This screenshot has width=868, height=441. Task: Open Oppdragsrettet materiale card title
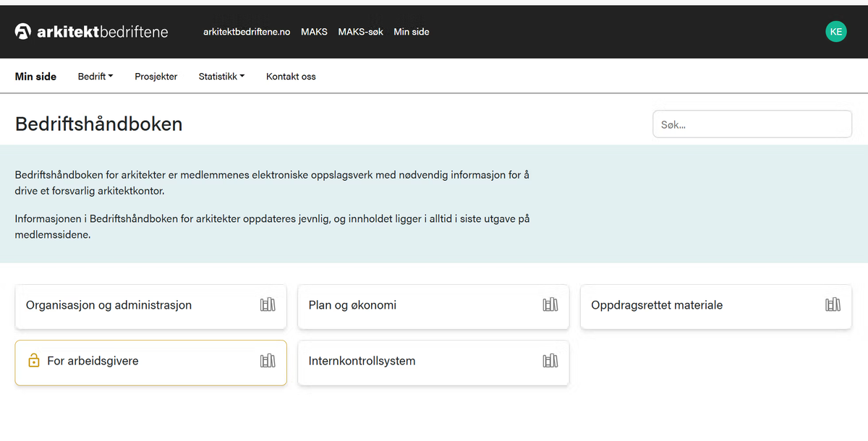click(x=657, y=305)
